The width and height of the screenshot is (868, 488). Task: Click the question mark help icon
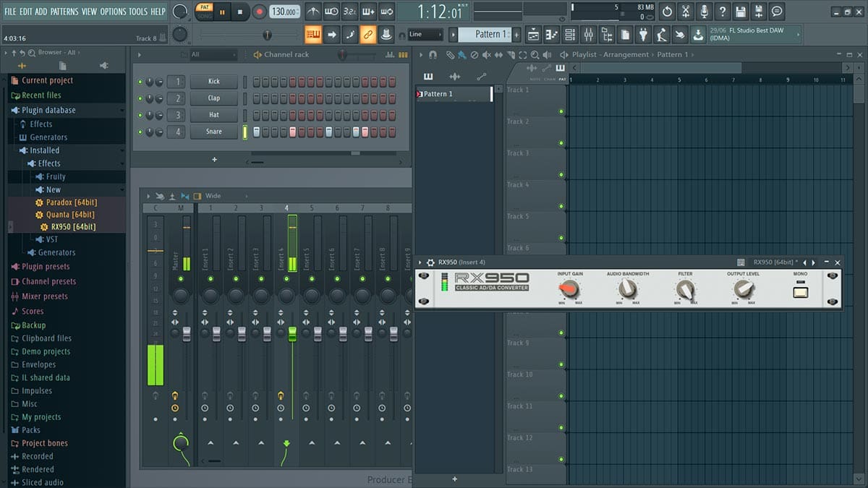coord(722,12)
